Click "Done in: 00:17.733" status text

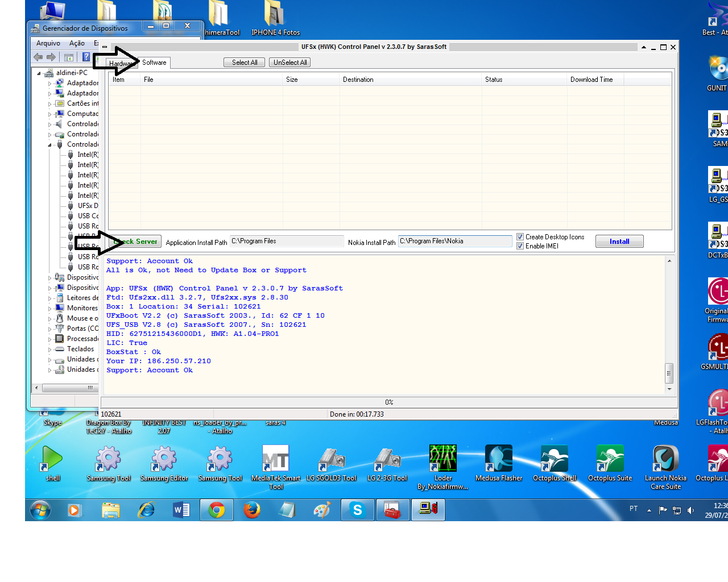coord(357,414)
